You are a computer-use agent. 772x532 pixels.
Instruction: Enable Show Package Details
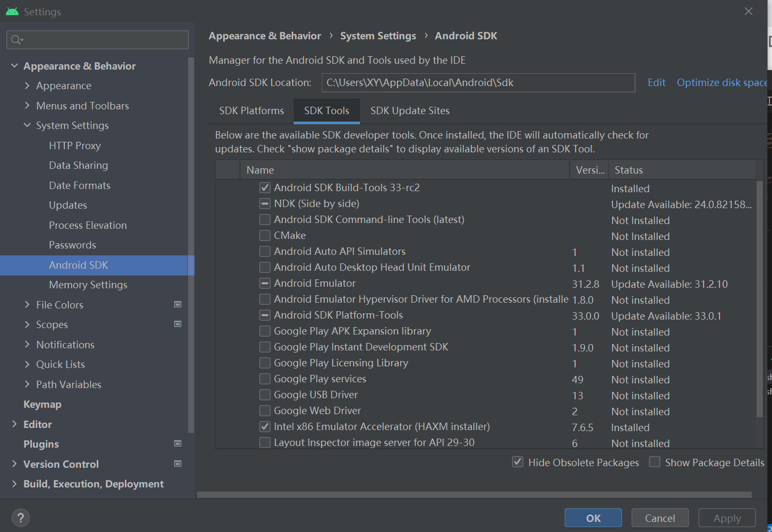[654, 462]
